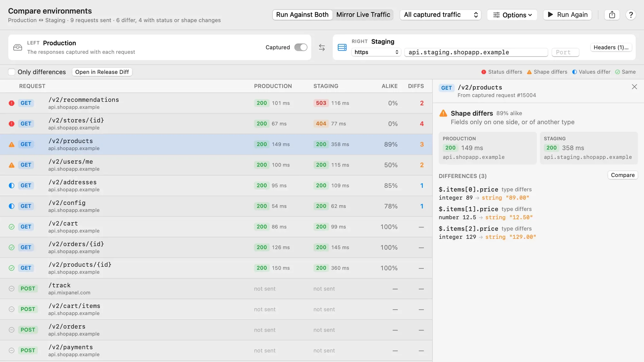This screenshot has width=644, height=362.
Task: Switch to Mirror Live Traffic mode
Action: click(x=363, y=15)
